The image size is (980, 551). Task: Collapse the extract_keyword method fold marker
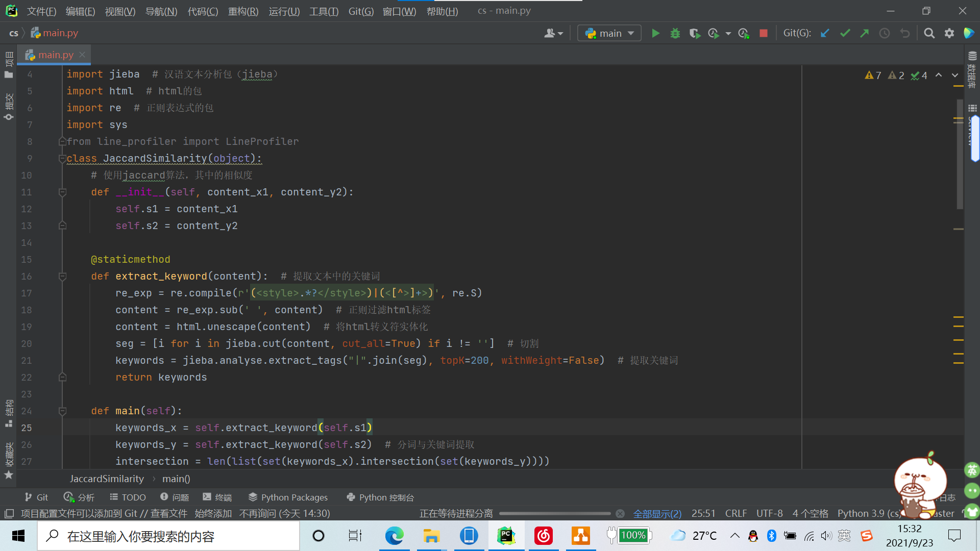62,277
